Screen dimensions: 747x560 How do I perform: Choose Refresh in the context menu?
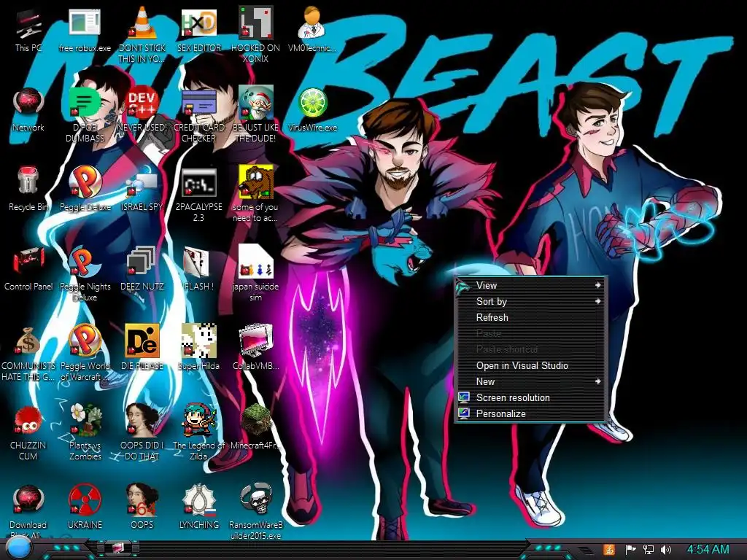[530, 318]
